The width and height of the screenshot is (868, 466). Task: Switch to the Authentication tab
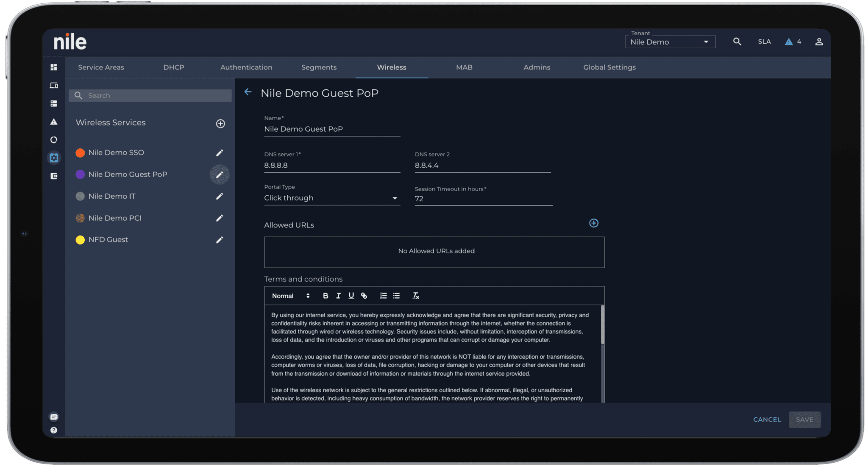[x=246, y=67]
